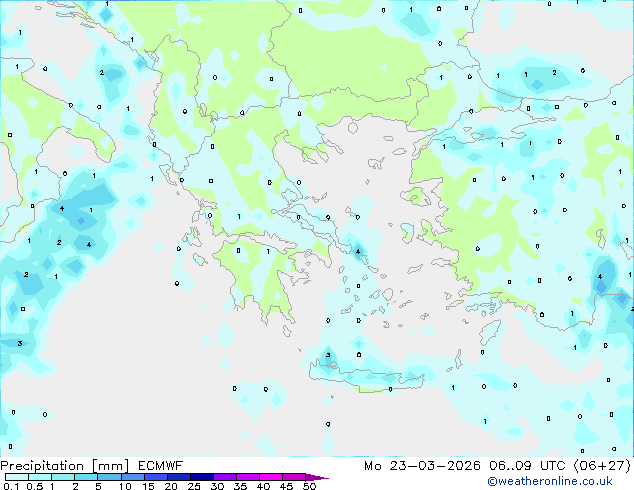Select the date 'Mo 23-03-2026' text
Viewport: 634px width, 490px height.
pos(422,466)
